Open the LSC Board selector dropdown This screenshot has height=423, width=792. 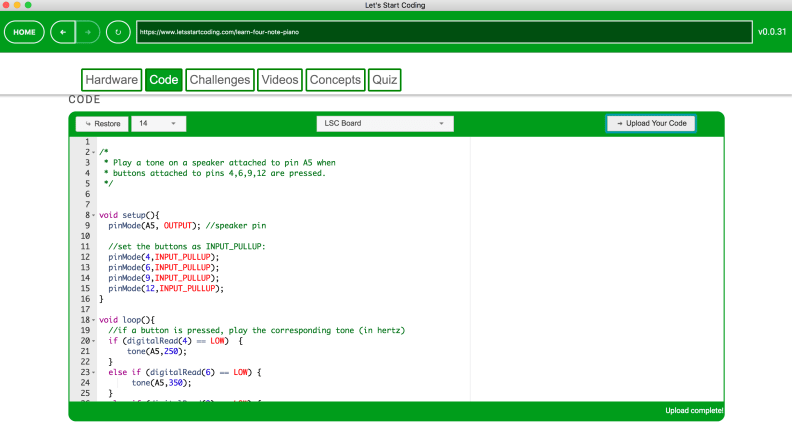coord(385,123)
